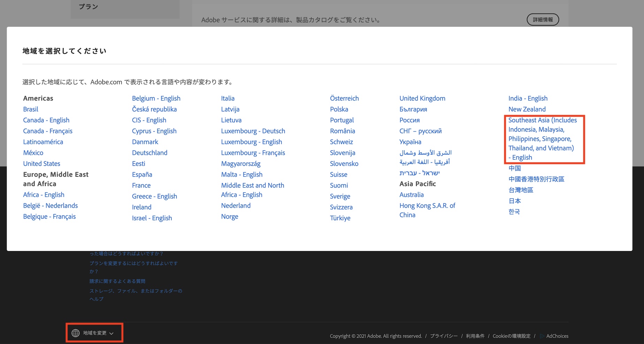This screenshot has width=644, height=344.
Task: Choose Belgique - Français region
Action: (49, 217)
